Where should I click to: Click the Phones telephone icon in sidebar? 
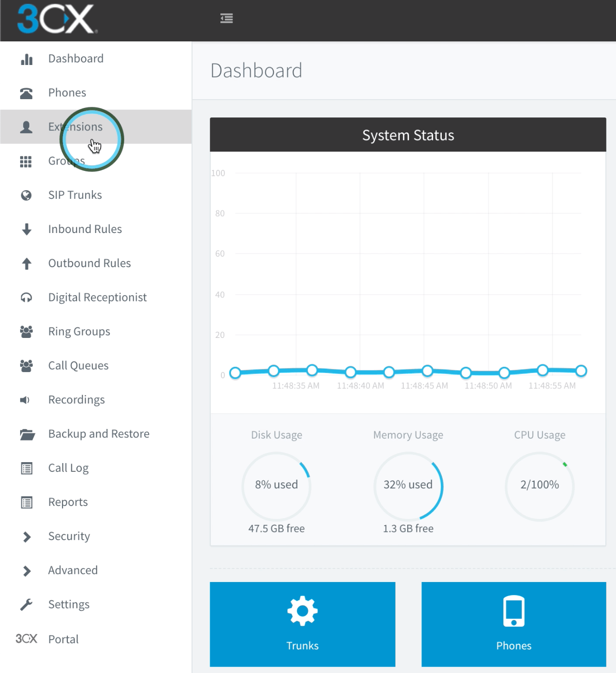26,93
